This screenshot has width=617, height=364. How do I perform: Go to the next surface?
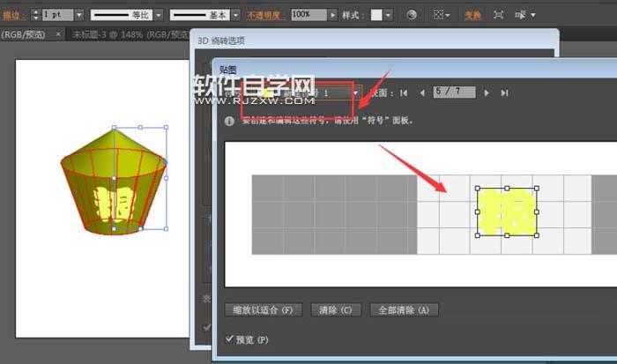tap(487, 93)
